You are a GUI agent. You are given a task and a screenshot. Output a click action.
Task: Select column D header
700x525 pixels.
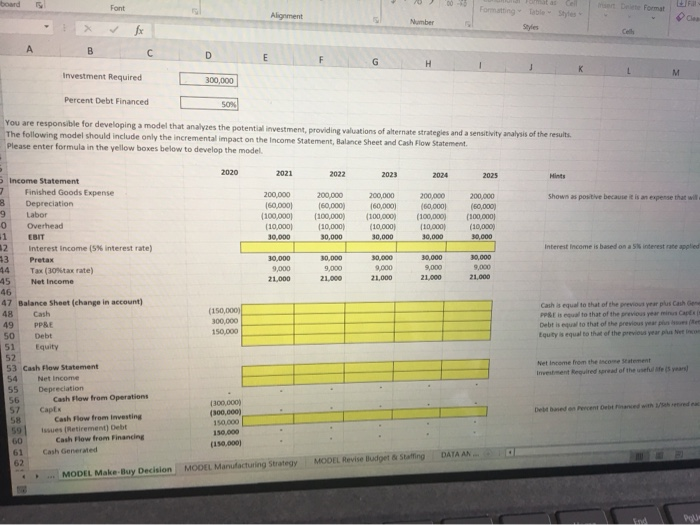208,55
